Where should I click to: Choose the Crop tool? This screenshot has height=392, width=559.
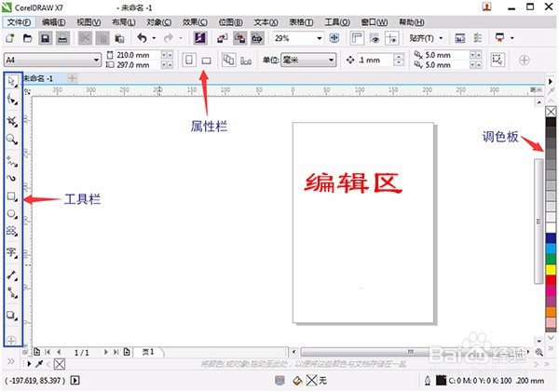tap(12, 121)
